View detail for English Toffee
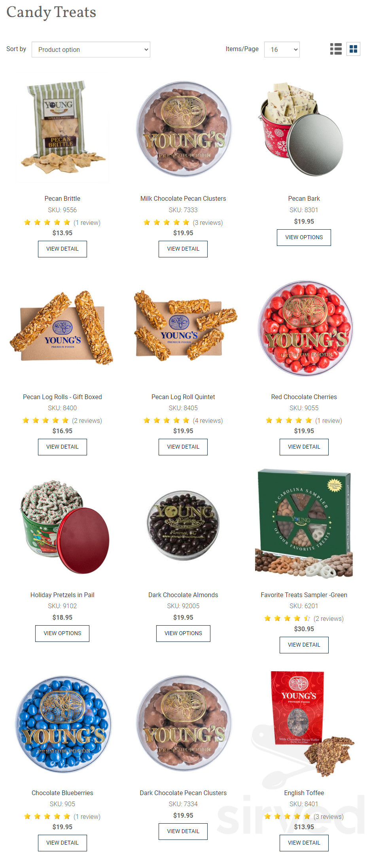 point(304,843)
